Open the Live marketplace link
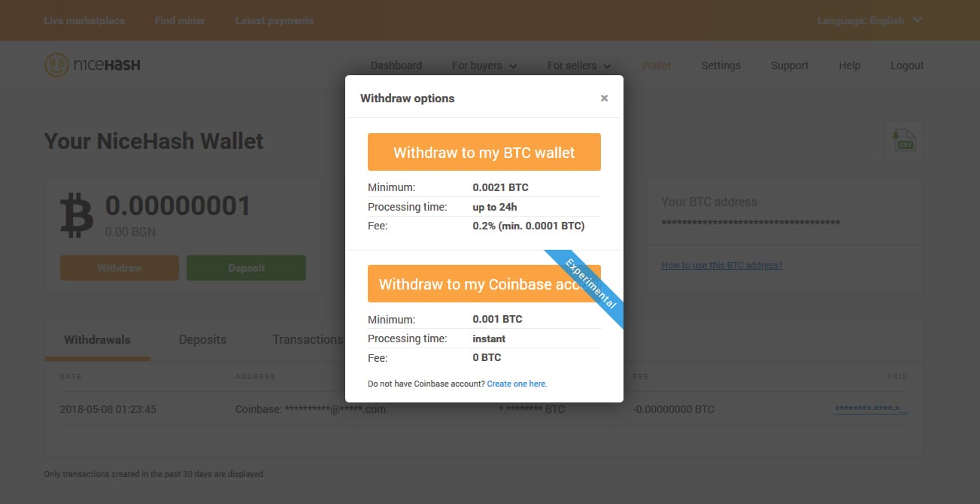Viewport: 980px width, 504px height. pos(84,20)
